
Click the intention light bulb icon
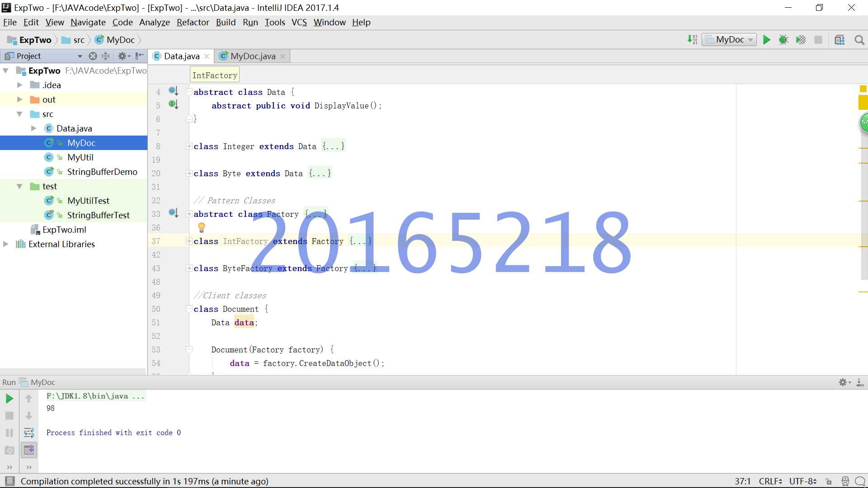(x=202, y=227)
